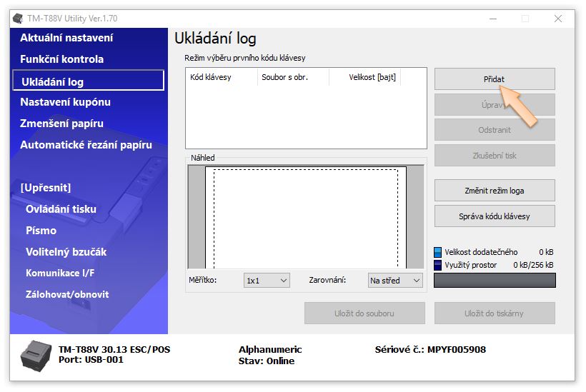Open Nastavení kupónu section
The height and width of the screenshot is (392, 586).
pos(65,102)
